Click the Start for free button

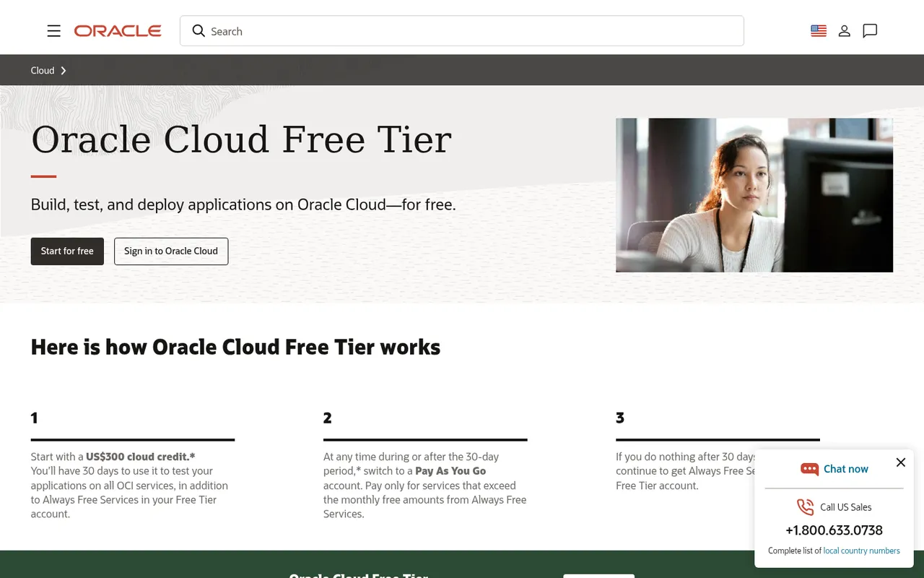(x=67, y=251)
